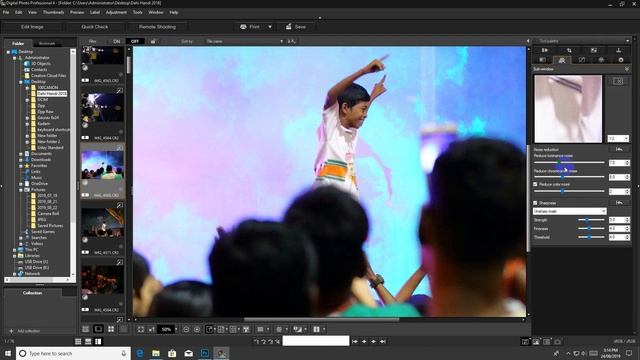This screenshot has height=360, width=640.
Task: Expand the Documents folder in tree
Action: pyautogui.click(x=21, y=154)
